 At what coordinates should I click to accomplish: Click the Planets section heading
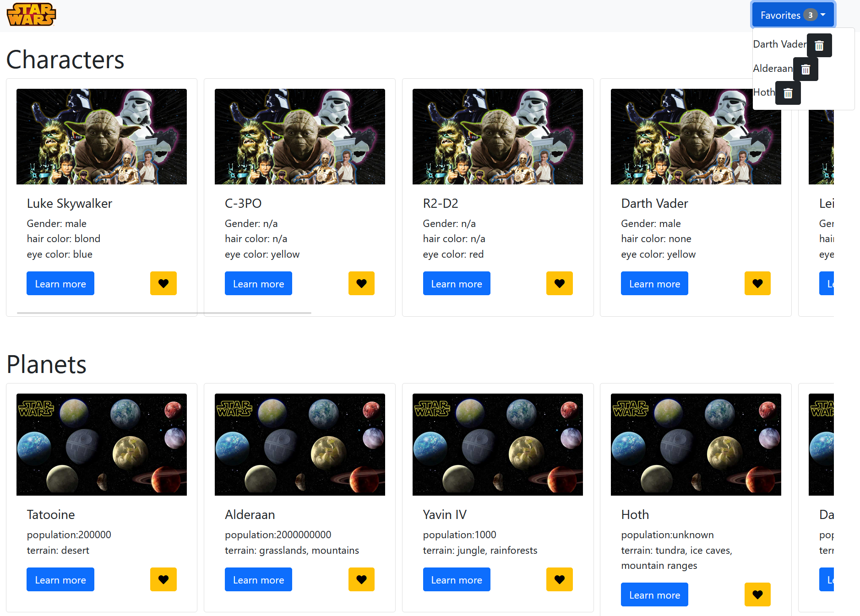tap(47, 364)
